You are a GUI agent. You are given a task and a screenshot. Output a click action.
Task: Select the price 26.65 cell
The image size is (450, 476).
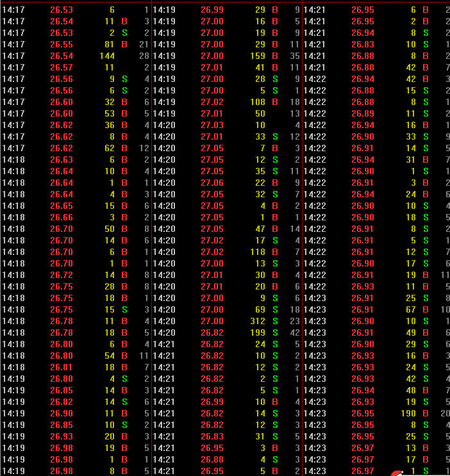click(x=62, y=206)
